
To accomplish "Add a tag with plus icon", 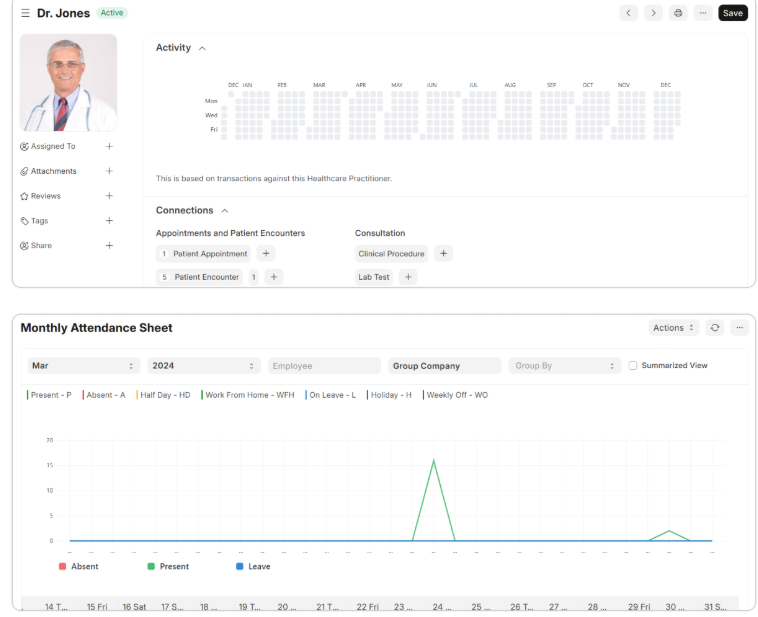I will [x=109, y=220].
